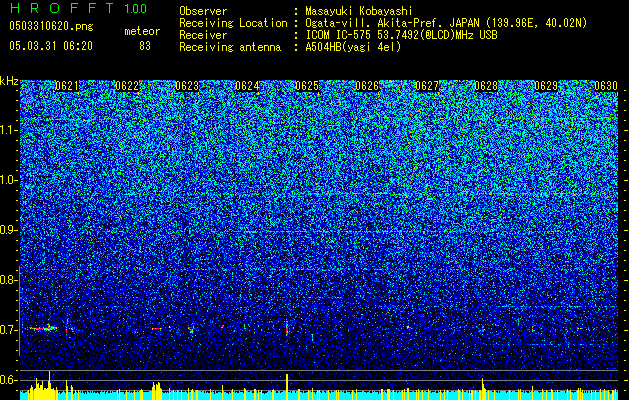629x400 pixels.
Task: Click the date stamp 05.03.31 06:20
Action: click(x=51, y=46)
